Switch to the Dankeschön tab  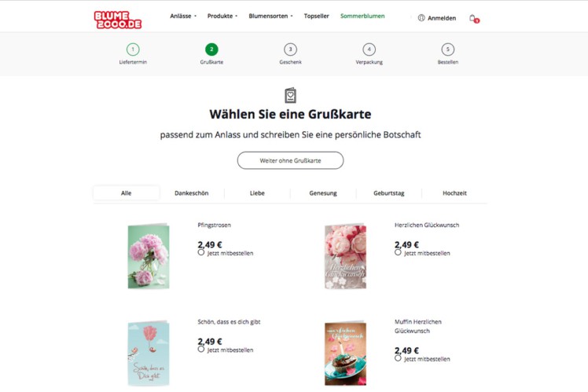192,193
